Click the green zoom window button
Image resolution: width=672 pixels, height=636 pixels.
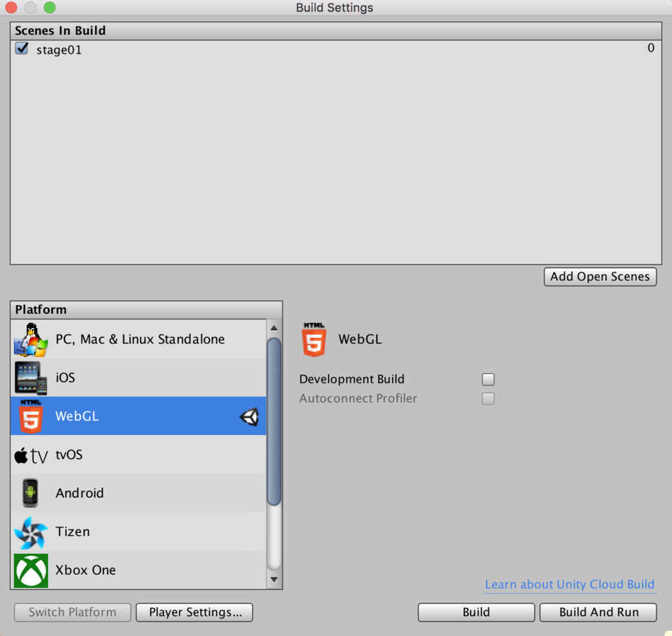point(50,7)
